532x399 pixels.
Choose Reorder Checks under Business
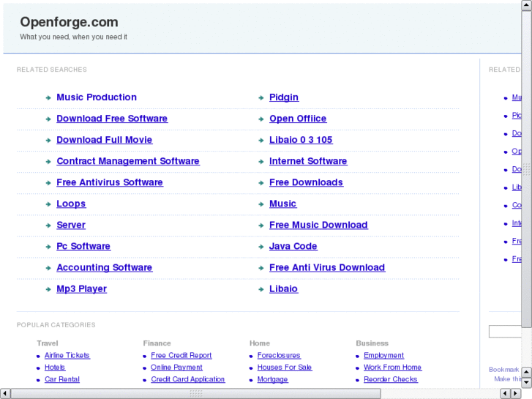point(391,379)
